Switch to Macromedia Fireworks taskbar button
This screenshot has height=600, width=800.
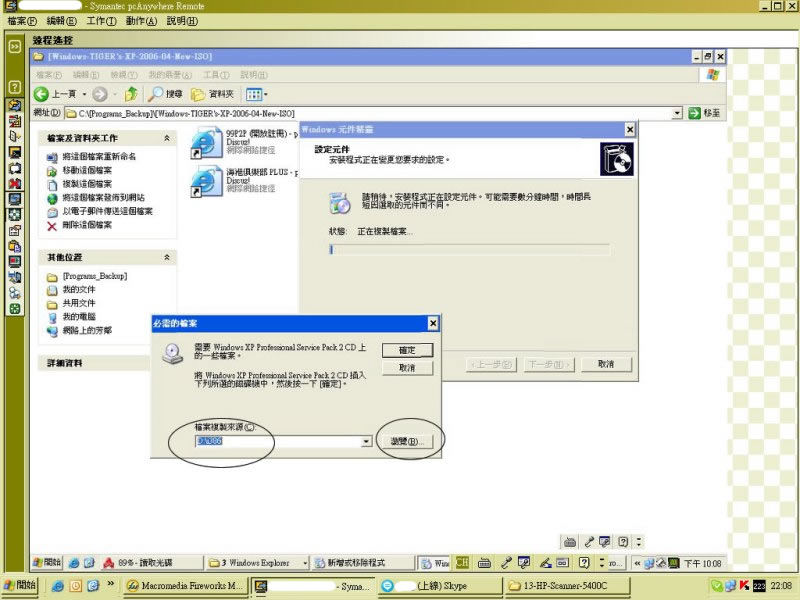tap(186, 586)
